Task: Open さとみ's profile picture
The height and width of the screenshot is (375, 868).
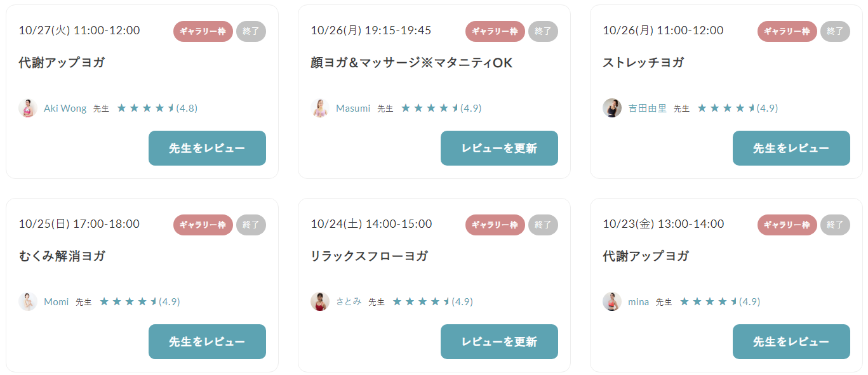Action: [320, 301]
